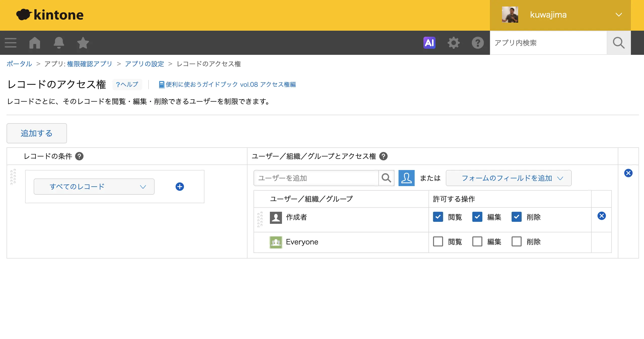Viewport: 644px width, 339px height.
Task: Grab the drag handle of 作成者 row
Action: coord(260,220)
